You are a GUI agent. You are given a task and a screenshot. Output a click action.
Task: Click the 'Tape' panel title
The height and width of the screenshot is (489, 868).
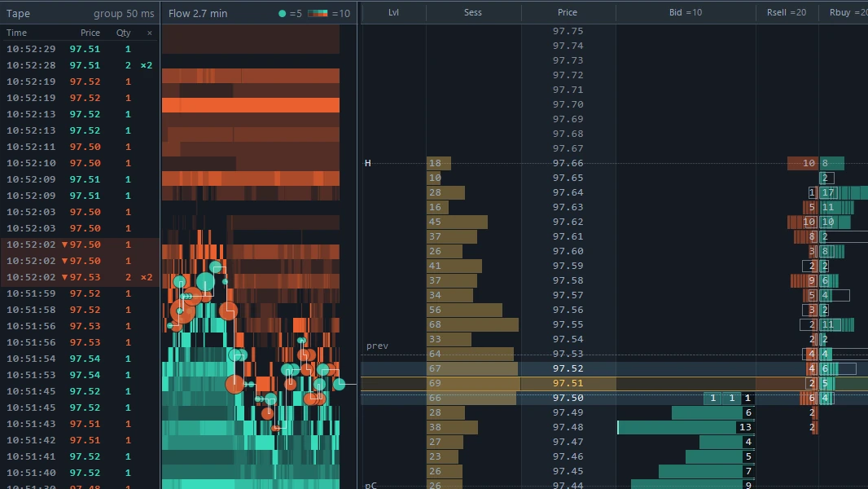point(18,13)
